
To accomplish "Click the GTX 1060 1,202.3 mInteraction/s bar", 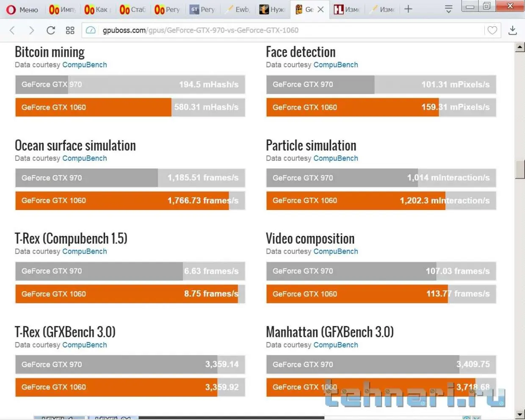I will 381,201.
